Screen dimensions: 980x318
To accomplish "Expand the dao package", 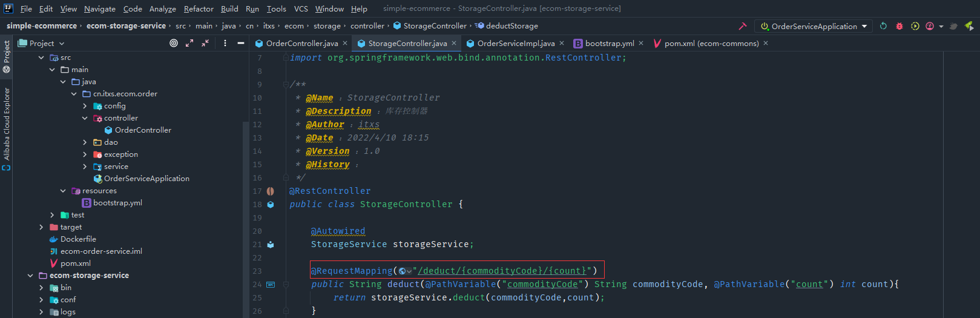I will 85,142.
